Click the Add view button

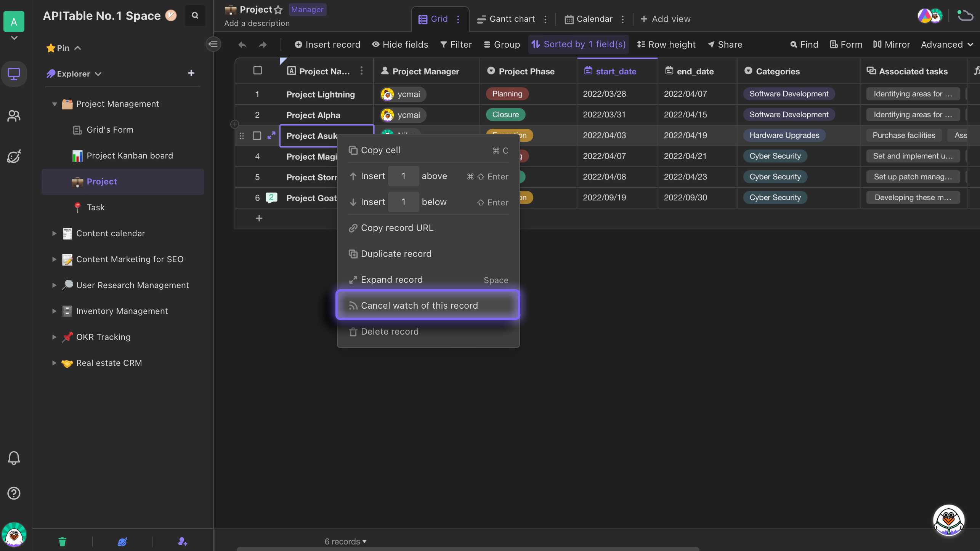click(666, 19)
